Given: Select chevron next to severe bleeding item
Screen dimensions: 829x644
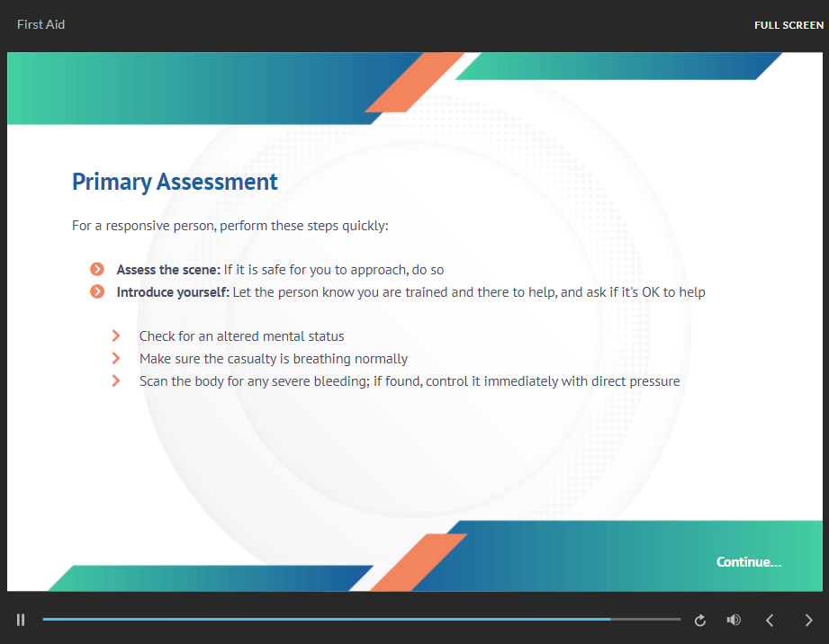Looking at the screenshot, I should (x=116, y=381).
